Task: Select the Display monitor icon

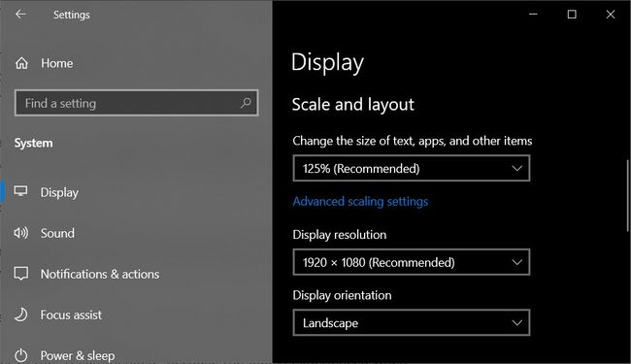Action: click(x=21, y=191)
